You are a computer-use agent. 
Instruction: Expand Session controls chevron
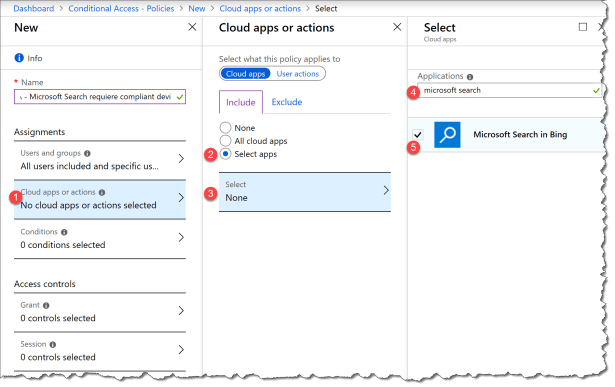coord(181,349)
